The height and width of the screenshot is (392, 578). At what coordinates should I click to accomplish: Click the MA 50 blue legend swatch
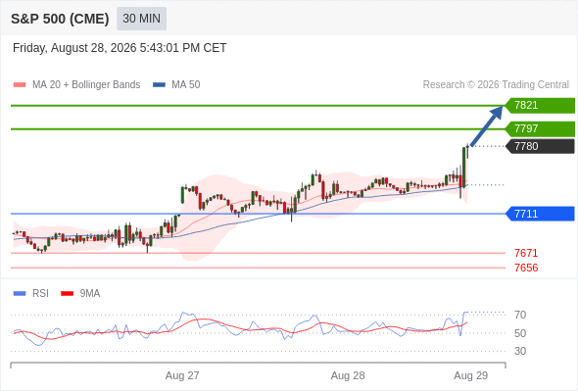click(159, 85)
